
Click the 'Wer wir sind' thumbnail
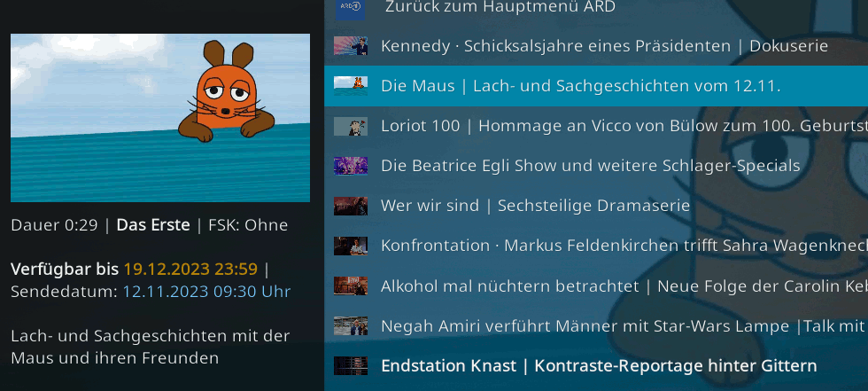pos(351,206)
